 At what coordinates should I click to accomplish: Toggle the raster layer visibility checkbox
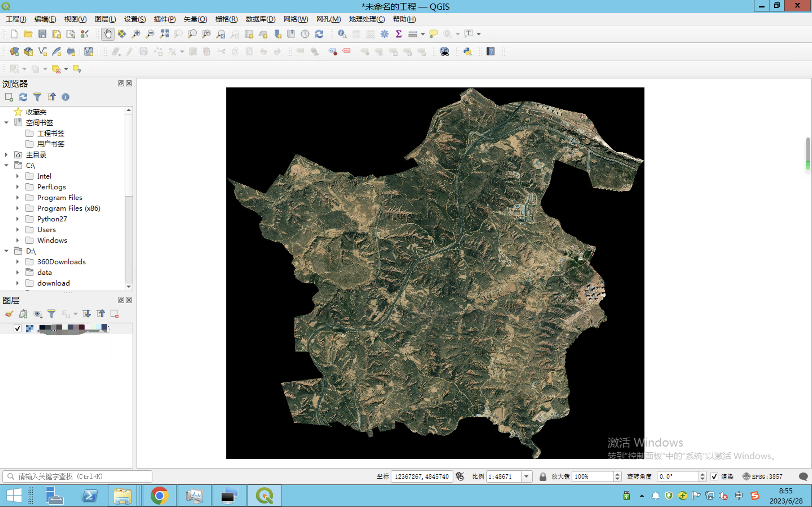click(x=17, y=328)
